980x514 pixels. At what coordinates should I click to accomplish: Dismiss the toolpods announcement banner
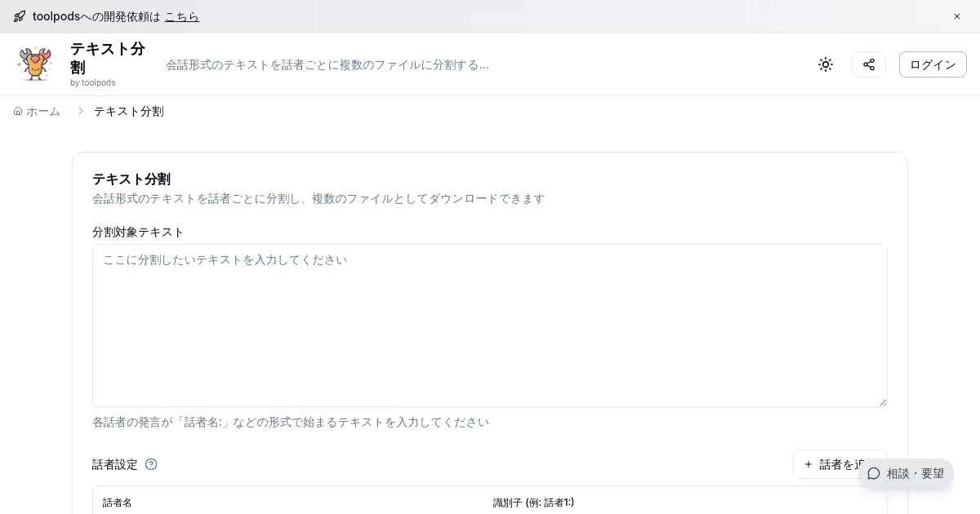click(x=957, y=16)
